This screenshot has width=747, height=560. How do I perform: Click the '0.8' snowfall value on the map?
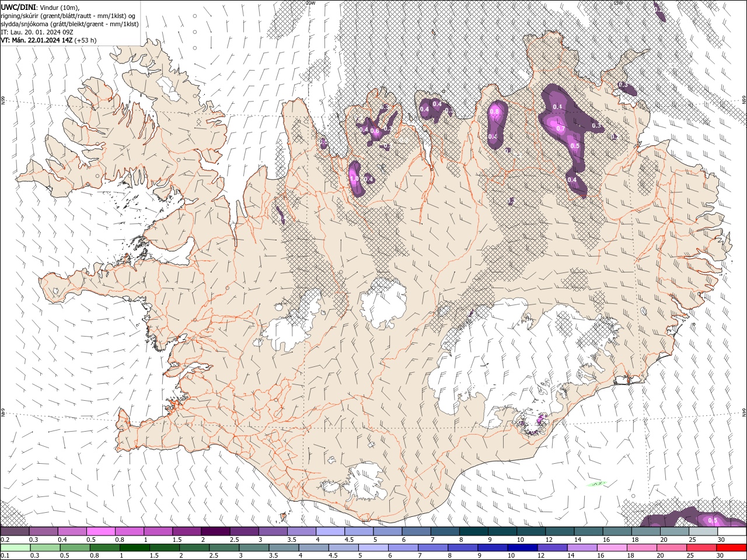495,111
